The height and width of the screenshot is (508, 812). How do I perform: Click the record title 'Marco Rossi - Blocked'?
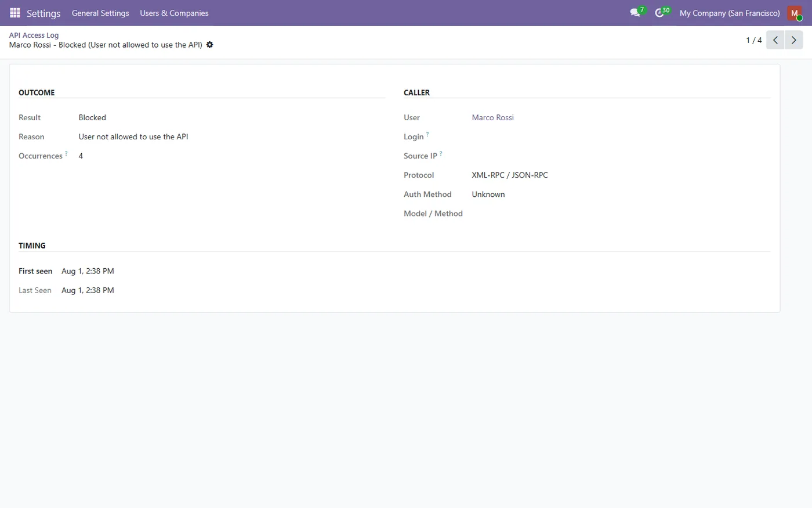(x=106, y=45)
